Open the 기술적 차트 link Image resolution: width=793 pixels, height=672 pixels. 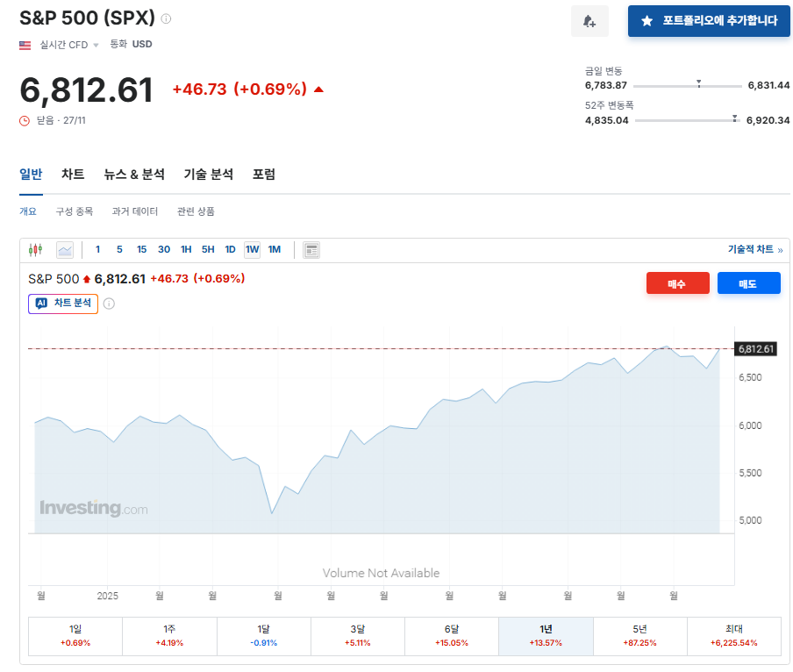pos(755,249)
